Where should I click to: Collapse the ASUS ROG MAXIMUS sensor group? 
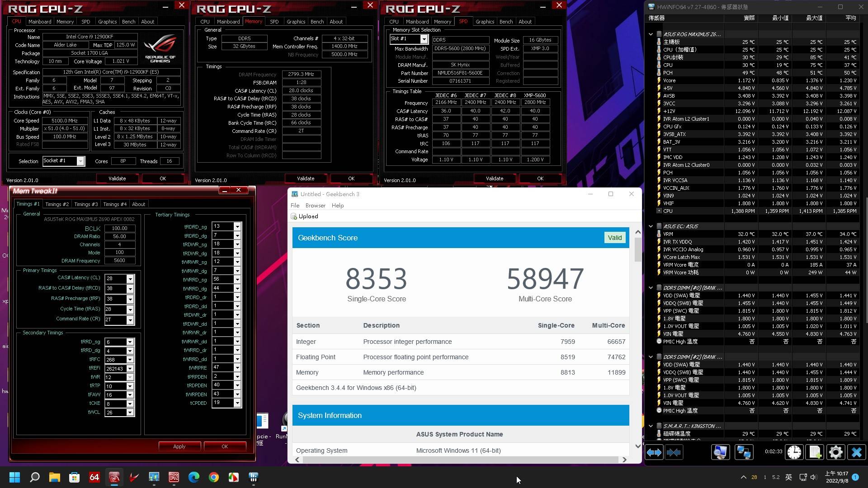pyautogui.click(x=651, y=34)
